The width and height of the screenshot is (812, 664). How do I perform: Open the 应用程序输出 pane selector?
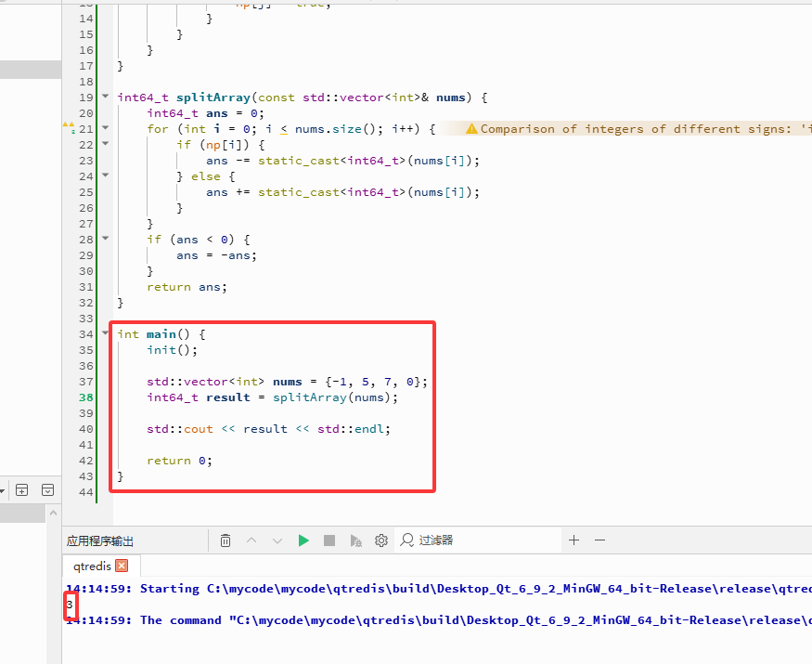[x=100, y=541]
